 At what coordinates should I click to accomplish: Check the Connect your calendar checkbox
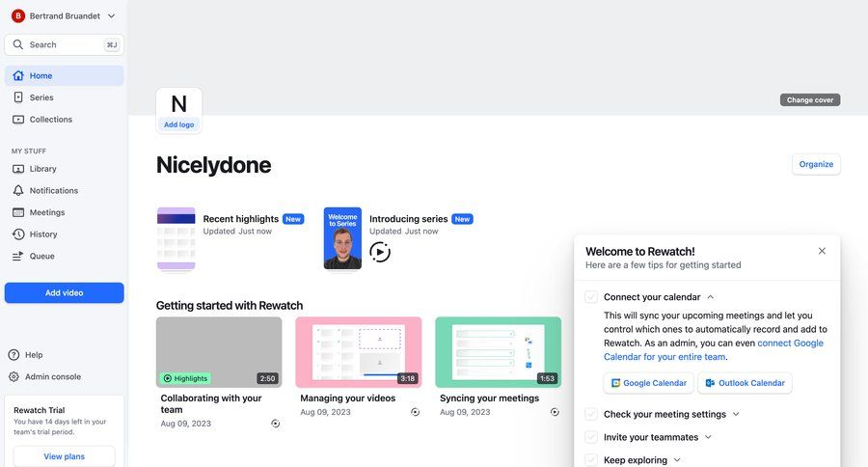pyautogui.click(x=591, y=297)
